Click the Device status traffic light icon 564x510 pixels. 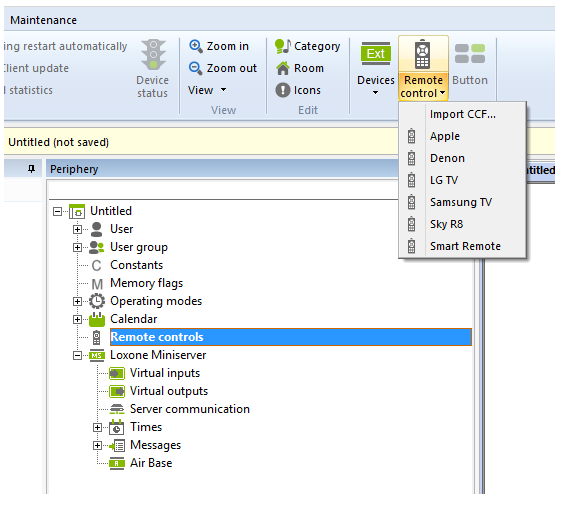153,54
